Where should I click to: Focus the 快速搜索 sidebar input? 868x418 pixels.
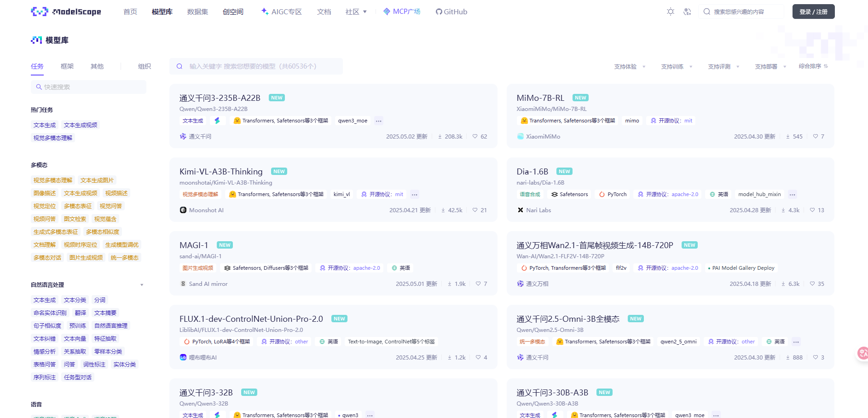[x=88, y=87]
